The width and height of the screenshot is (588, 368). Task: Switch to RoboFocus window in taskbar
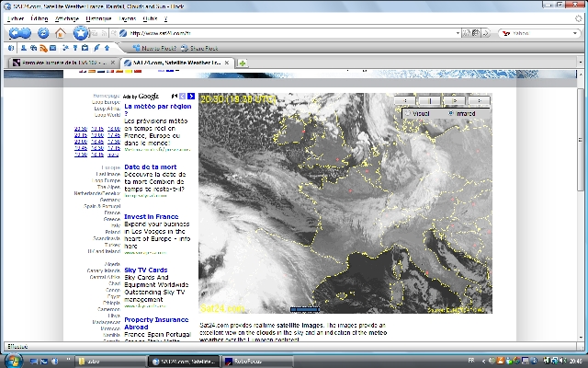[x=257, y=362]
